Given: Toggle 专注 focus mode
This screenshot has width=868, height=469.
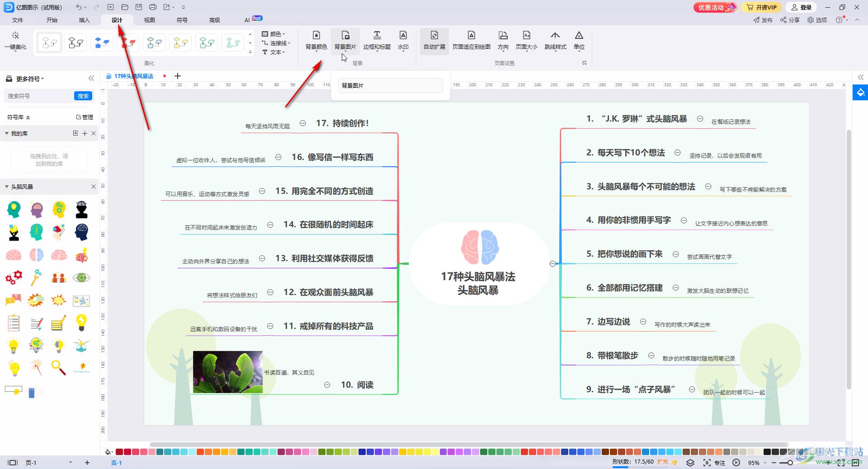Looking at the screenshot, I should click(714, 463).
